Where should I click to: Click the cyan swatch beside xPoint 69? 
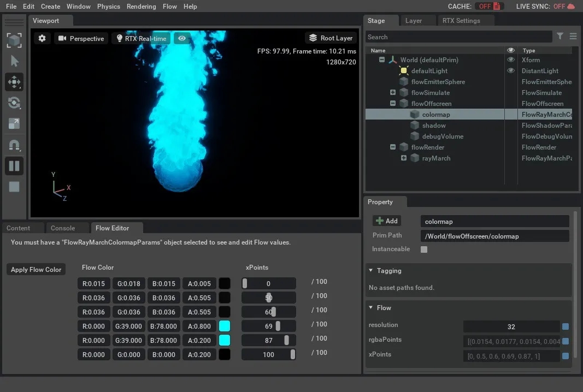224,326
